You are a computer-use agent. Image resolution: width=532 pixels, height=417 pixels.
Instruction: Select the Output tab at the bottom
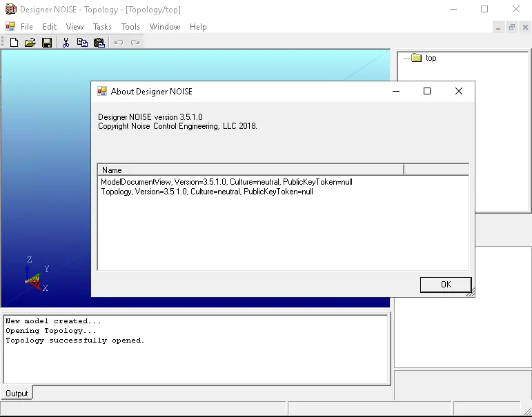point(17,394)
